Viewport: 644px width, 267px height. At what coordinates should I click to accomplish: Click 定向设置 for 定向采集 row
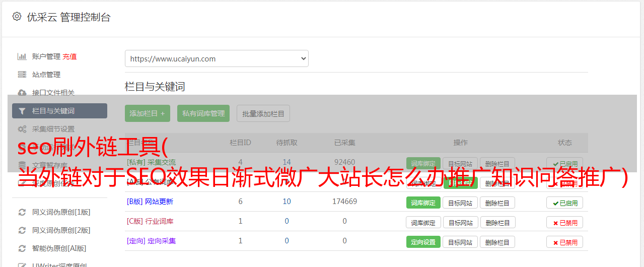[x=423, y=242]
